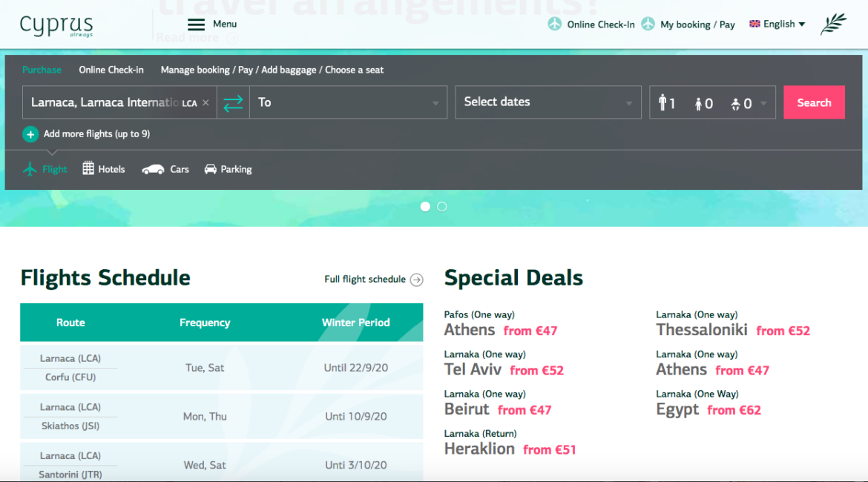Viewport: 868px width, 482px height.
Task: Click the Parking car icon
Action: [x=211, y=169]
